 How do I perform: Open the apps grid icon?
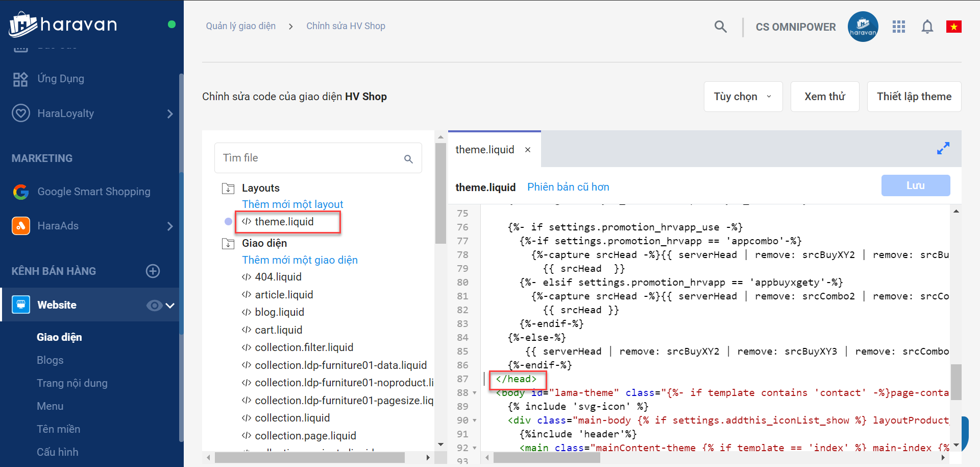pos(898,27)
